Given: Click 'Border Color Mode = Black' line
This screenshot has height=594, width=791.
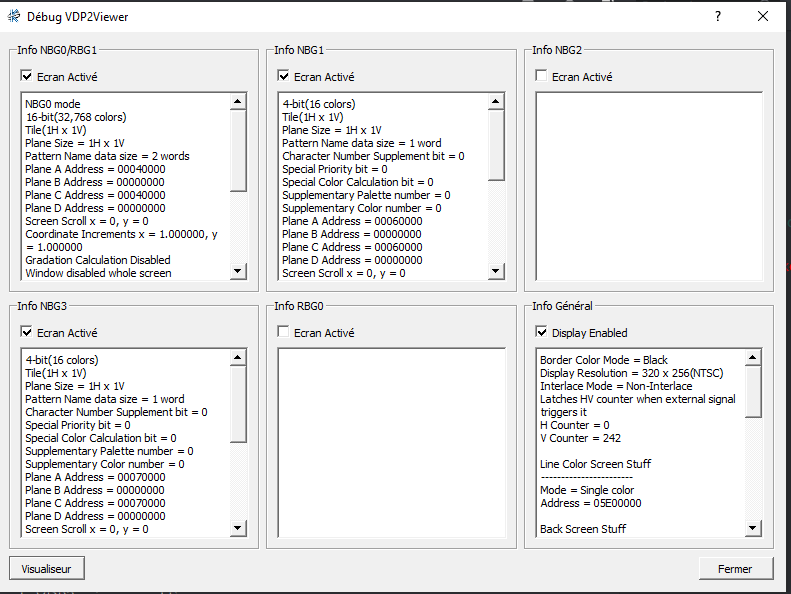Looking at the screenshot, I should point(604,360).
